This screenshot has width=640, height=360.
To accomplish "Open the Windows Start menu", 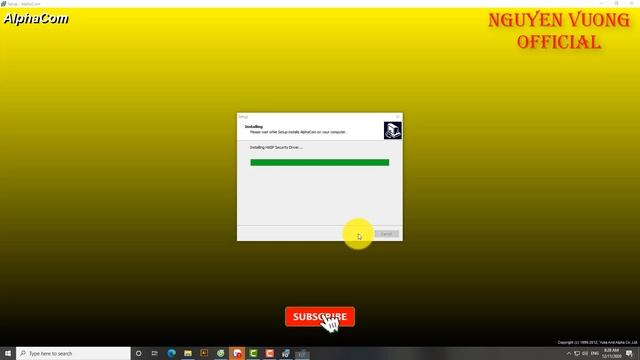I will coord(8,353).
